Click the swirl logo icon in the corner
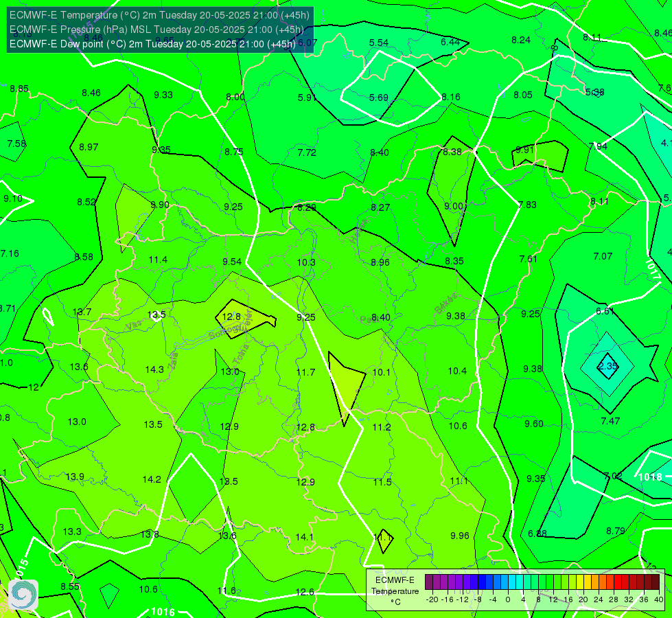Screen dimensions: 672x618 pos(23,595)
